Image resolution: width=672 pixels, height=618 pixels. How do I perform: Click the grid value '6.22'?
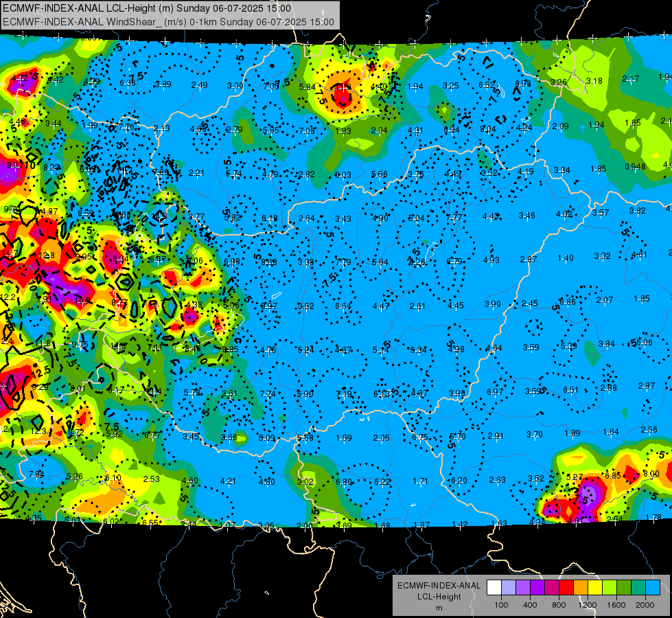click(x=382, y=481)
